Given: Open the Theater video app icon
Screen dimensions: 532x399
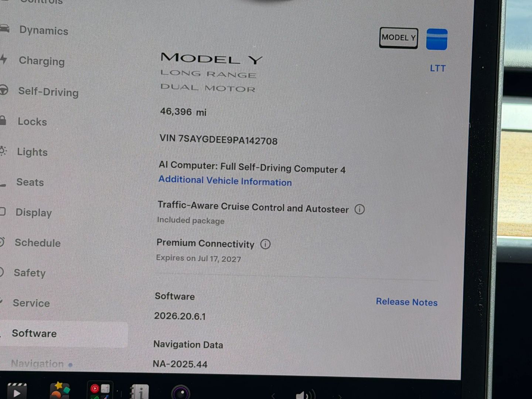Looking at the screenshot, I should (x=17, y=392).
